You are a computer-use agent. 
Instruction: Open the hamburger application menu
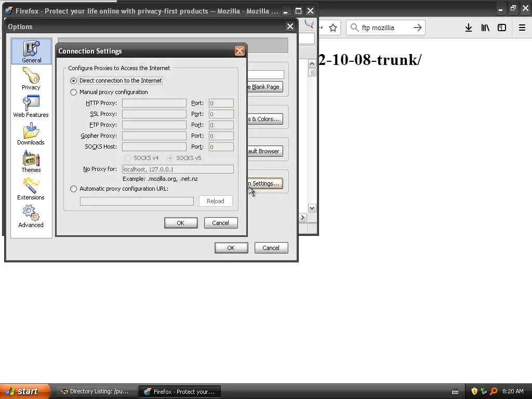(522, 28)
